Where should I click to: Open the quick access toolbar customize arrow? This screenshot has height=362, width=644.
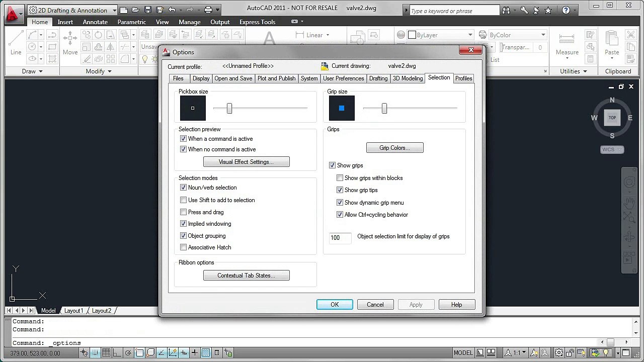(x=218, y=10)
